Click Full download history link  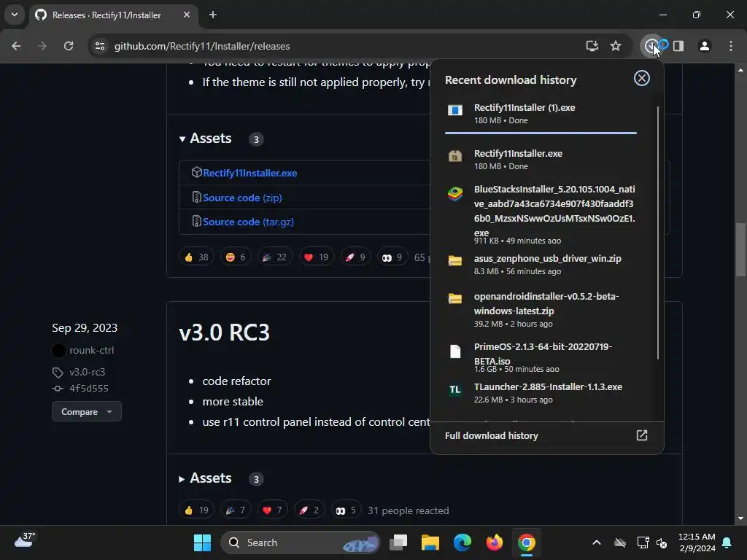491,436
